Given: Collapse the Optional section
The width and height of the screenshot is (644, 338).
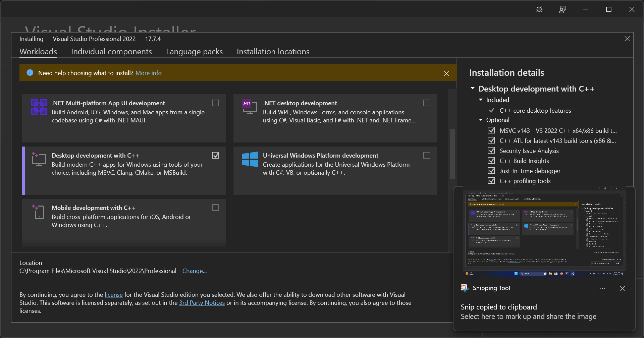Looking at the screenshot, I should point(481,120).
